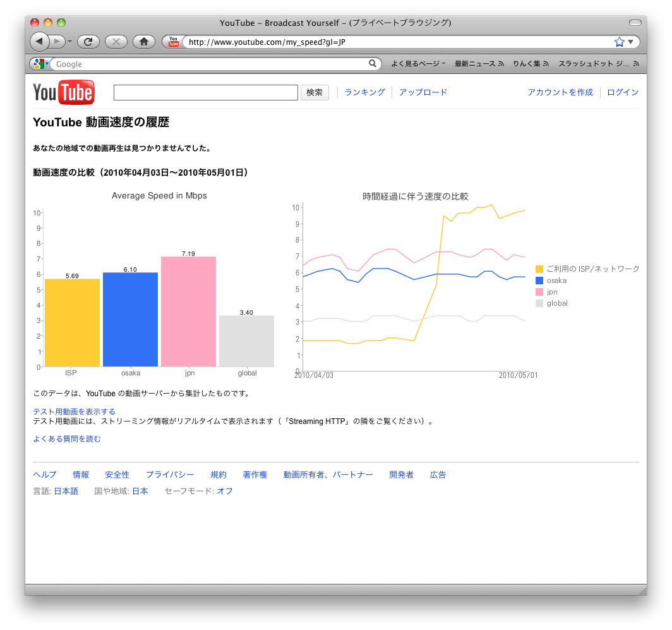This screenshot has width=672, height=630.
Task: Open the テスト用動画を表示する link
Action: 74,412
